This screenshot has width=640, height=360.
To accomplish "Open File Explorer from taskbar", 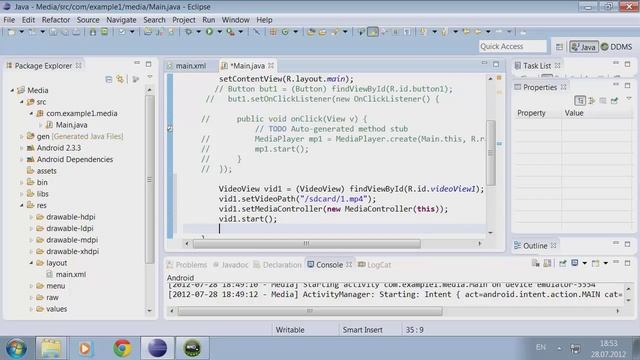I will click(x=51, y=348).
